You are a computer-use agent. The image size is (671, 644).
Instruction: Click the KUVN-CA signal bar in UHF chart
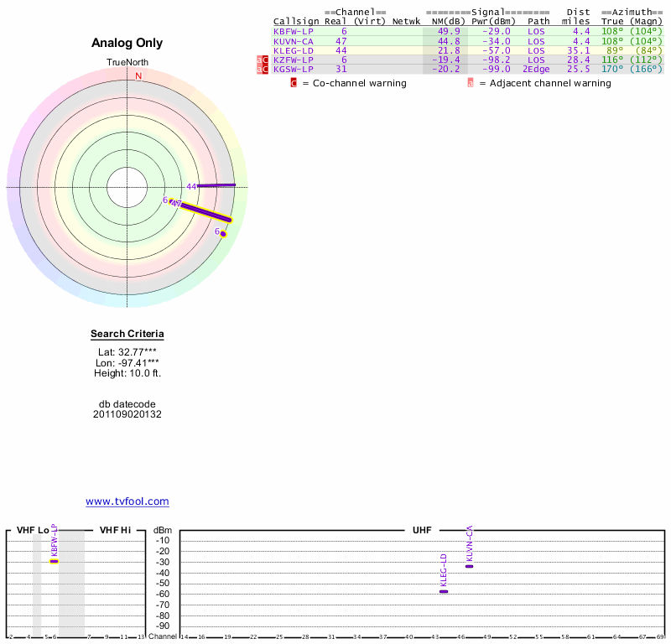click(x=469, y=566)
